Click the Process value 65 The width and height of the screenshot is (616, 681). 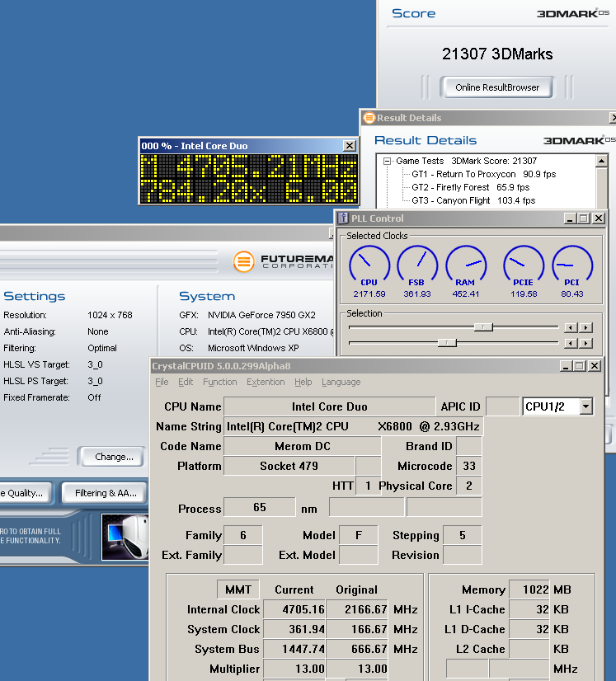click(x=259, y=507)
